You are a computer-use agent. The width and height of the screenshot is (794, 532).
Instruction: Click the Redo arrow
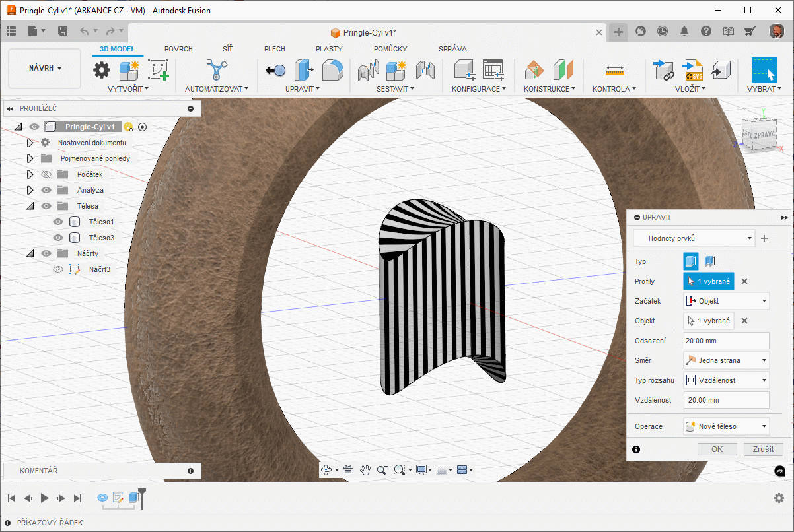pos(110,31)
